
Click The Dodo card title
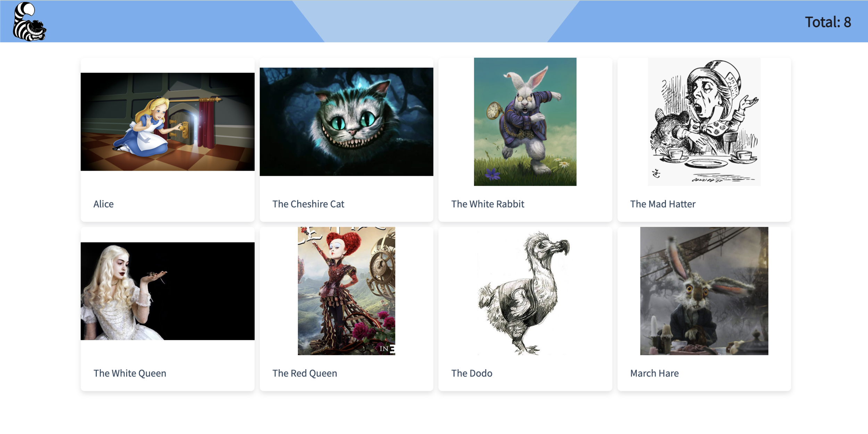point(471,373)
